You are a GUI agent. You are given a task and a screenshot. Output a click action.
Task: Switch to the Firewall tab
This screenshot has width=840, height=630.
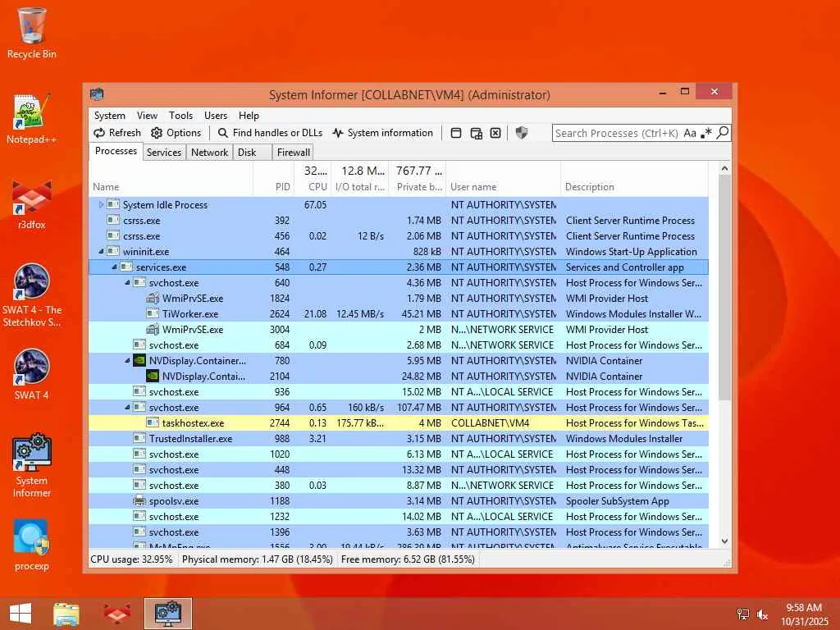[293, 152]
